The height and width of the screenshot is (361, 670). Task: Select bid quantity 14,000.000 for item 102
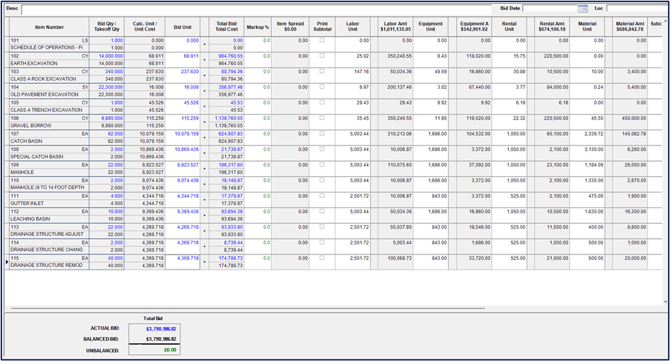(x=107, y=56)
